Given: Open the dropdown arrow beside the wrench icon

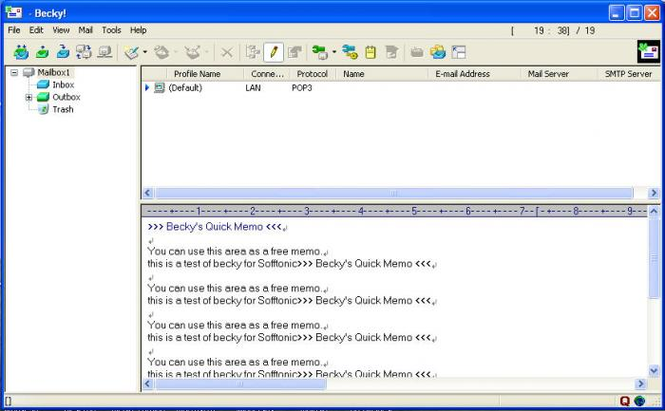Looking at the screenshot, I should [x=334, y=52].
